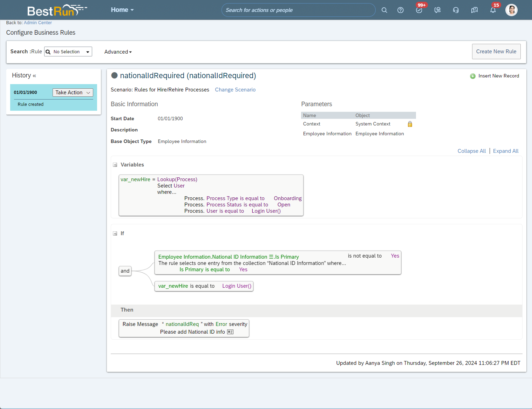Click the 'System Context' parameter object
The height and width of the screenshot is (409, 532).
[373, 124]
